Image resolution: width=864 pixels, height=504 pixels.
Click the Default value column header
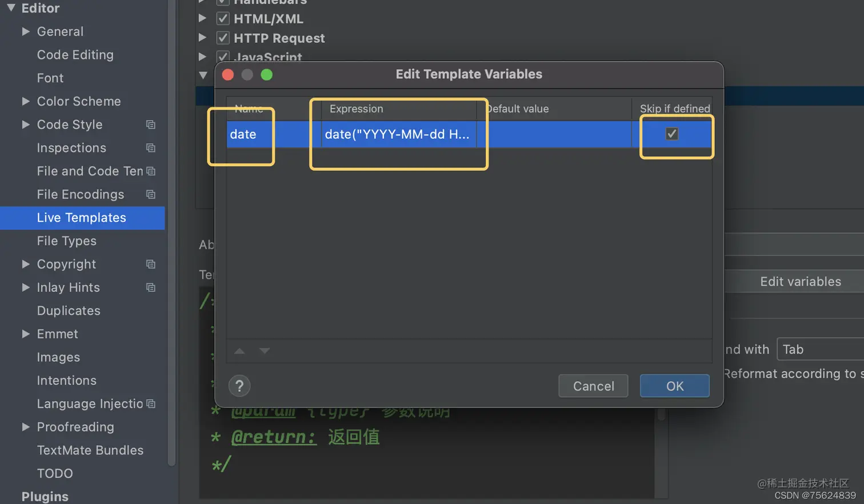[554, 109]
